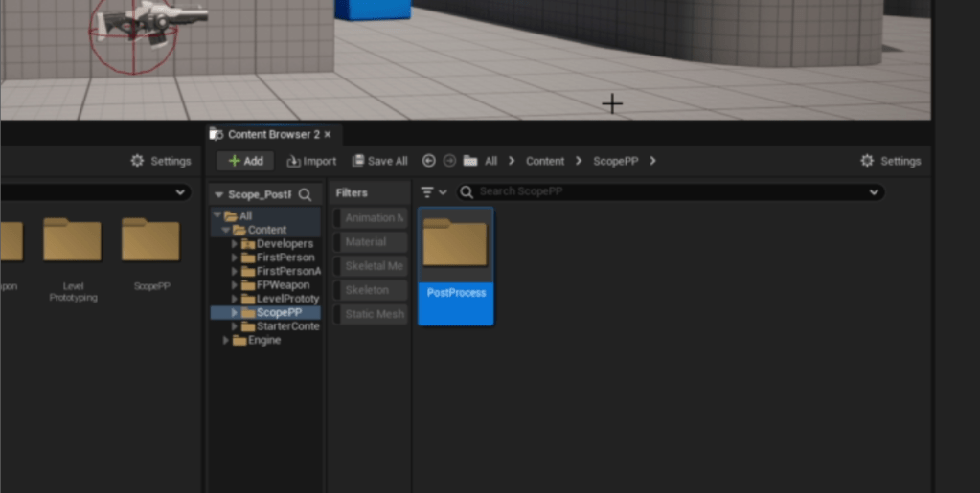This screenshot has height=493, width=980.
Task: Click the Save All floppy icon
Action: (358, 161)
